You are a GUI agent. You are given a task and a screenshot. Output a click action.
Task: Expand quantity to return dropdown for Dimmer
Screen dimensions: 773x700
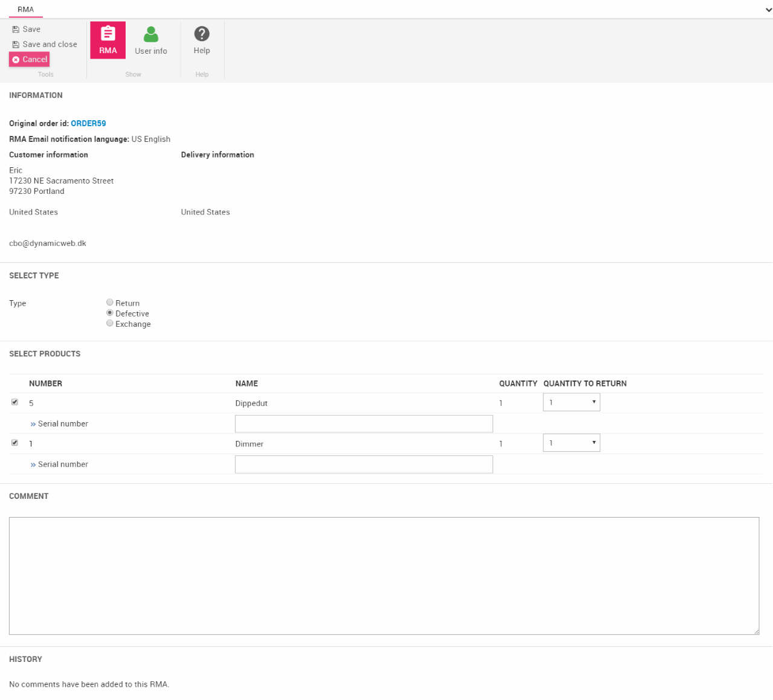pos(571,443)
